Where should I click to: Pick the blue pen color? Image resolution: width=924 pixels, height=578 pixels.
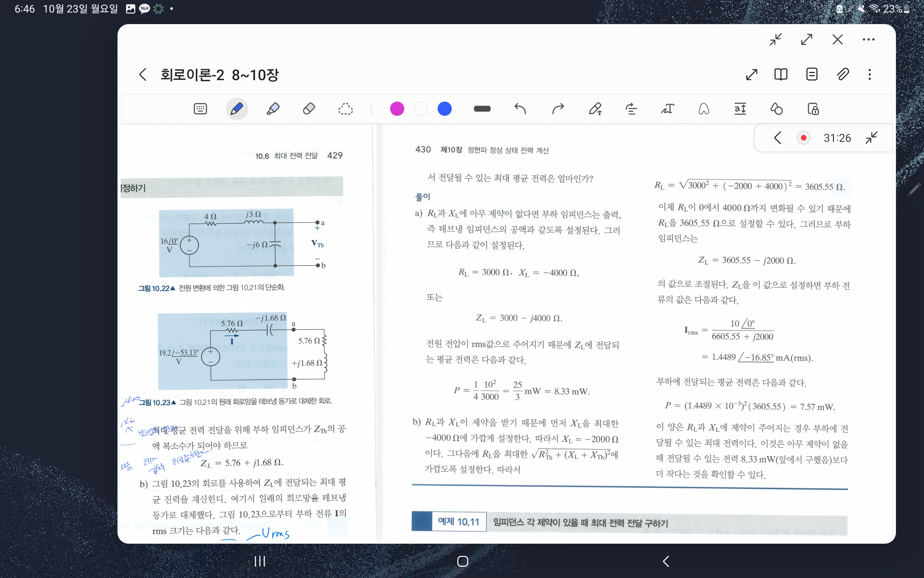[444, 109]
